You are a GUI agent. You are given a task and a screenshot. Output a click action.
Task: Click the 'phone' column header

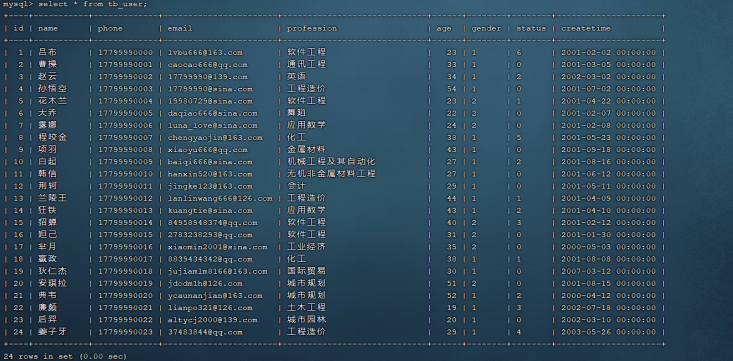pos(110,29)
